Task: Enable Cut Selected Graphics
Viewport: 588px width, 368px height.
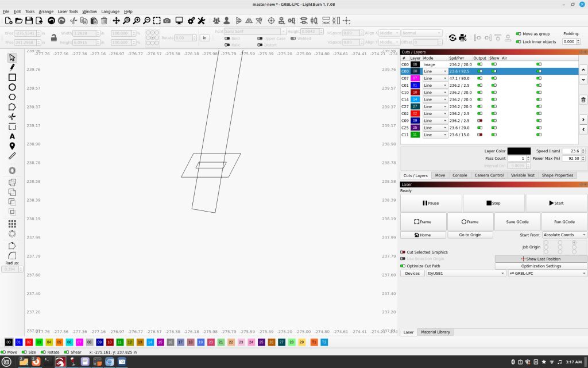Action: click(x=403, y=252)
